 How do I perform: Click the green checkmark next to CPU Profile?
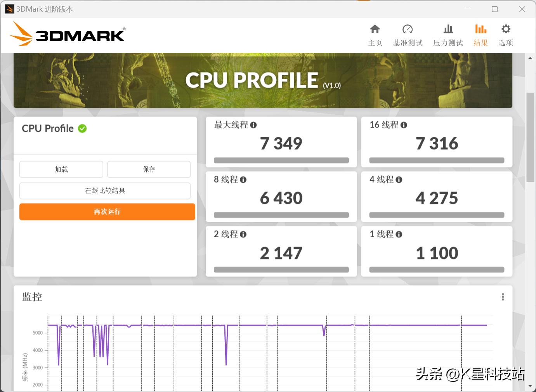click(x=82, y=128)
